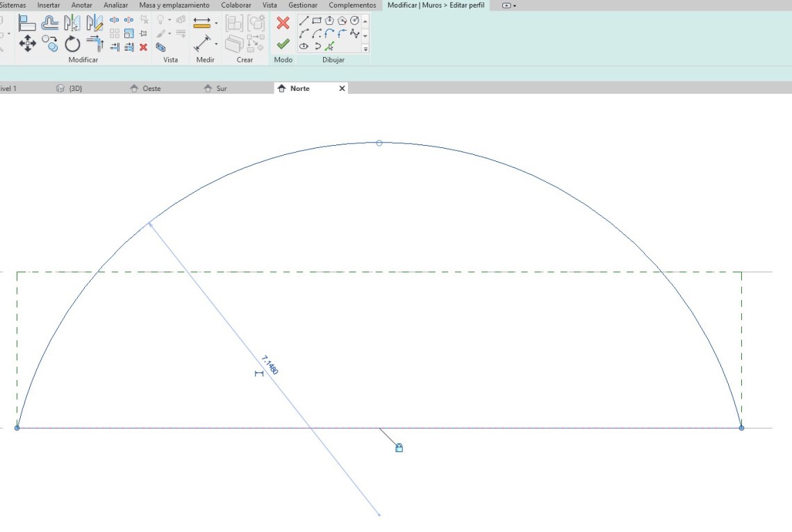Click the 7.1480 radius dimension value

tap(270, 365)
